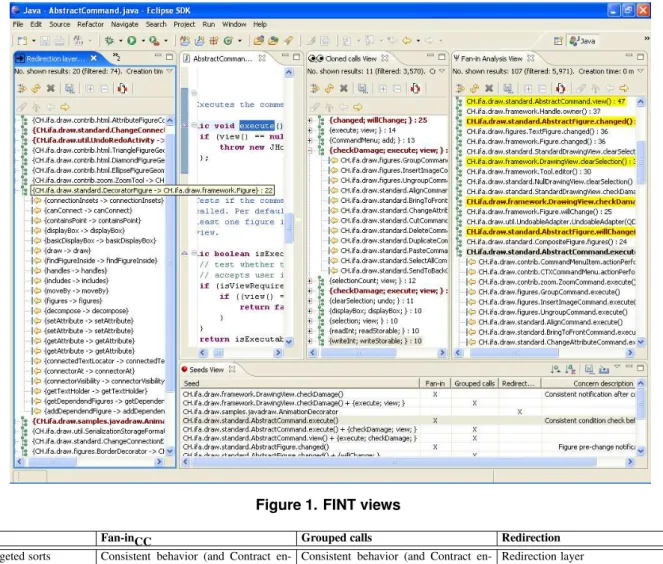This screenshot has height=564, width=663.
Task: Click the Fan-in column header in Seeds View
Action: (x=435, y=383)
